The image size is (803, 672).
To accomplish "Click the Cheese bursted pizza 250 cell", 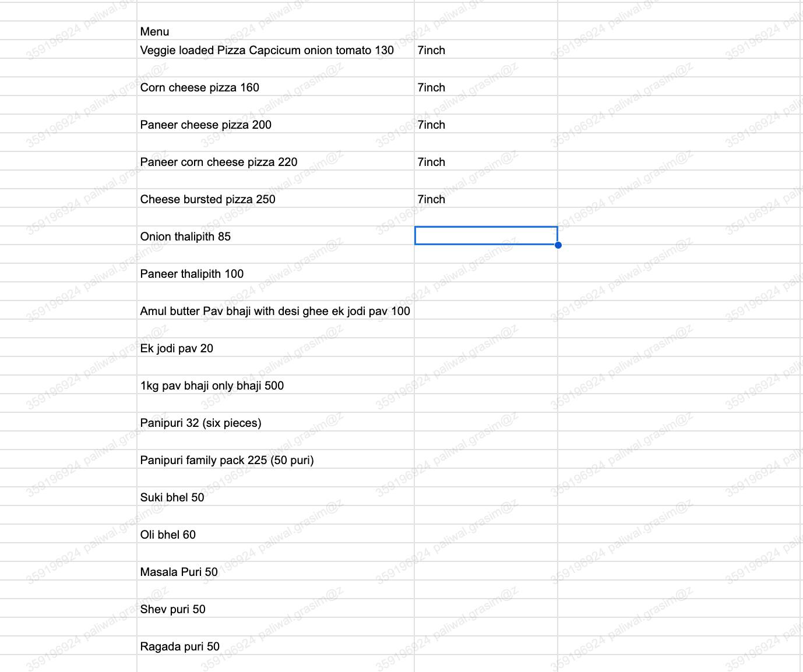I will (x=276, y=199).
